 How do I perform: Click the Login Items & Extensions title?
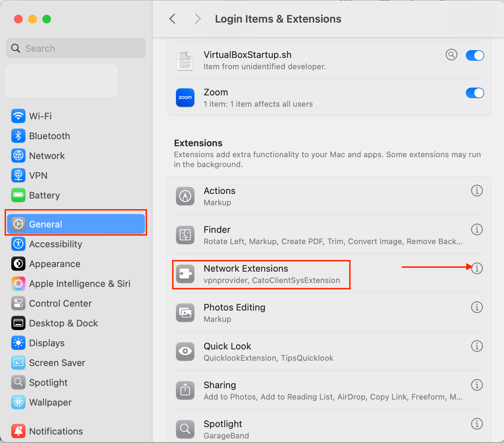point(278,19)
